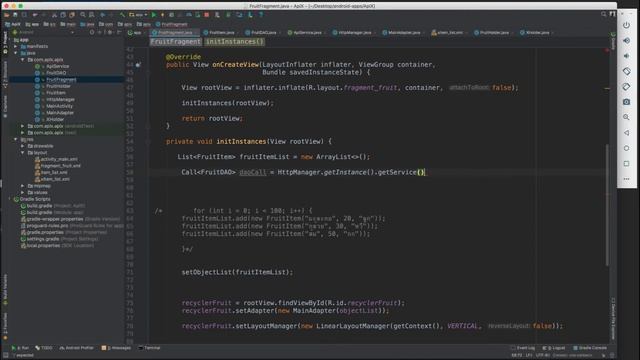
Task: Click emulator Volume Down icon
Action: [626, 56]
